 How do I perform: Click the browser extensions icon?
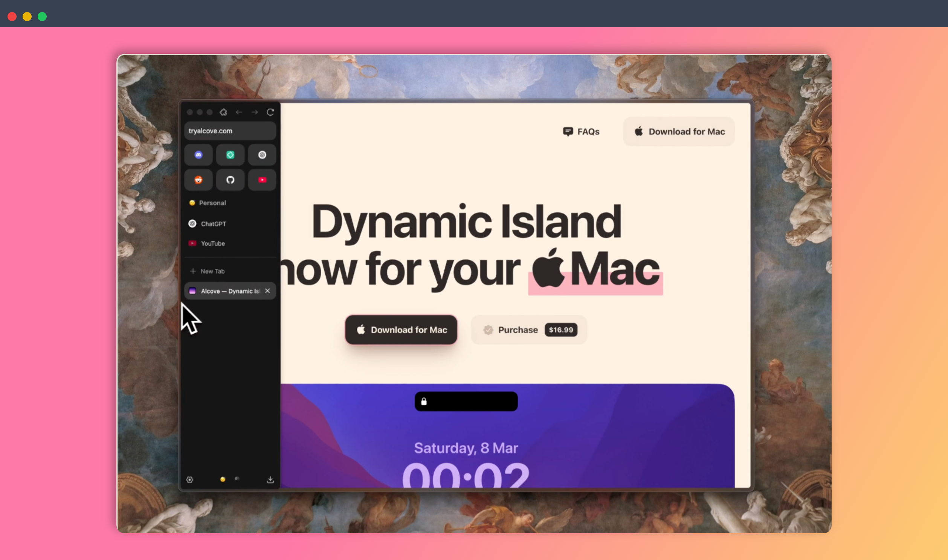(223, 112)
